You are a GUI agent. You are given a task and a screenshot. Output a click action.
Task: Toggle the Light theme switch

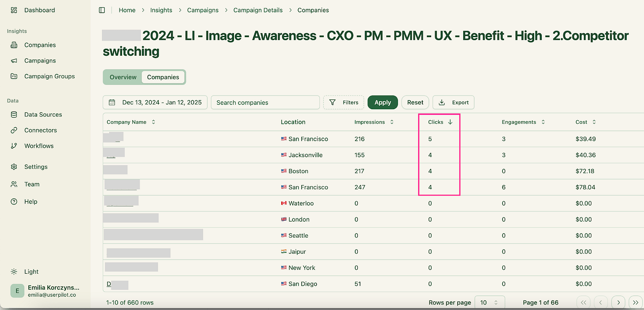(14, 272)
